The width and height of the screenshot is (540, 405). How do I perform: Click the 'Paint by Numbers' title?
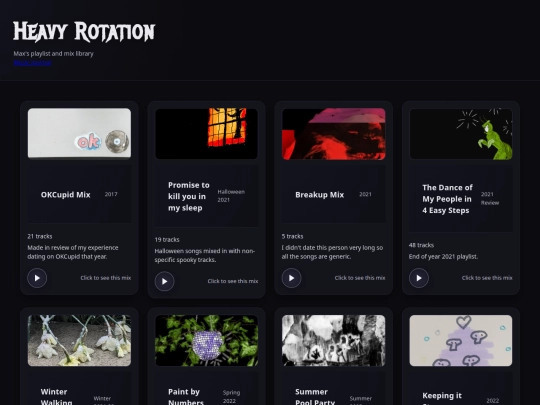coord(186,397)
